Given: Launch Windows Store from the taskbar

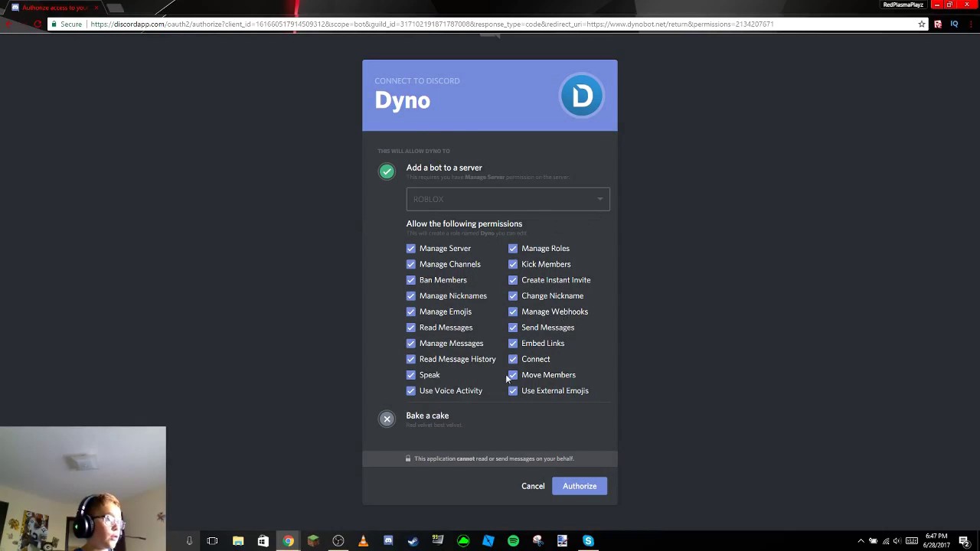Looking at the screenshot, I should (263, 541).
